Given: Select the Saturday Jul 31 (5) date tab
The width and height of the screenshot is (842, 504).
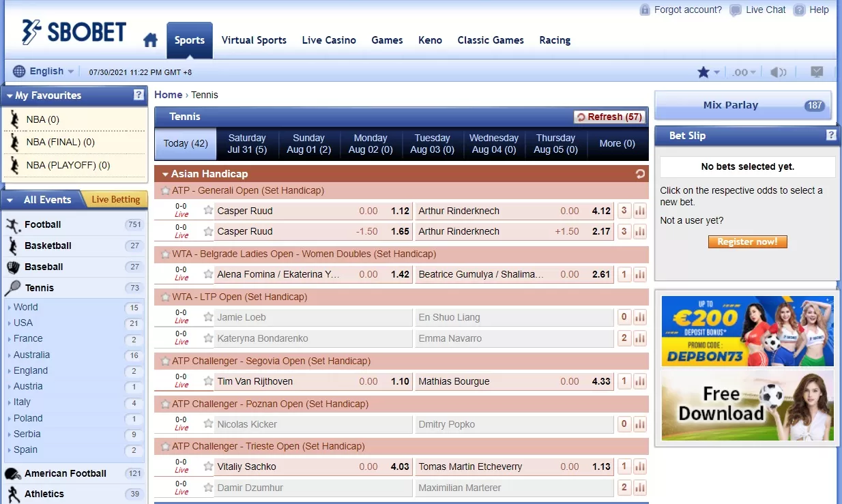Looking at the screenshot, I should pos(247,144).
